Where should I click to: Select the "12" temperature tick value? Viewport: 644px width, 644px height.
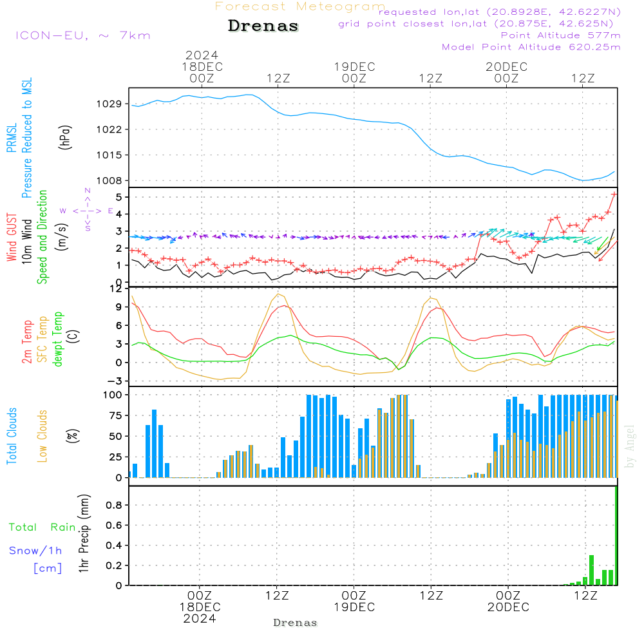[x=116, y=289]
